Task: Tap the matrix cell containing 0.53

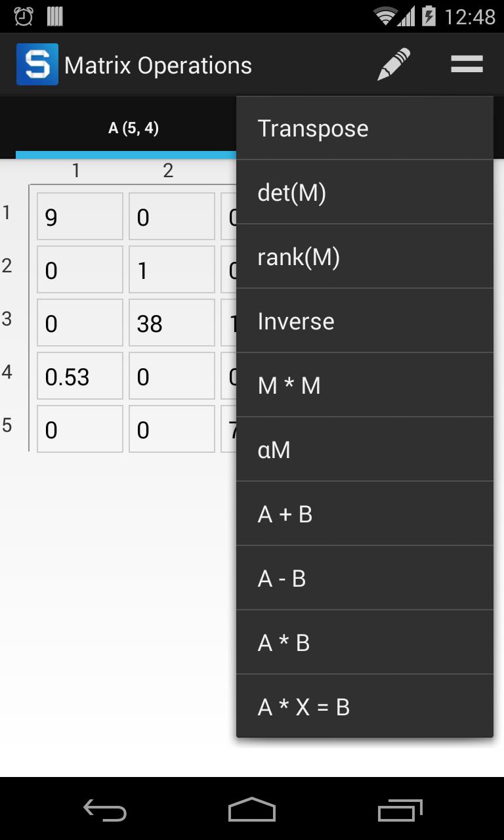Action: click(79, 375)
